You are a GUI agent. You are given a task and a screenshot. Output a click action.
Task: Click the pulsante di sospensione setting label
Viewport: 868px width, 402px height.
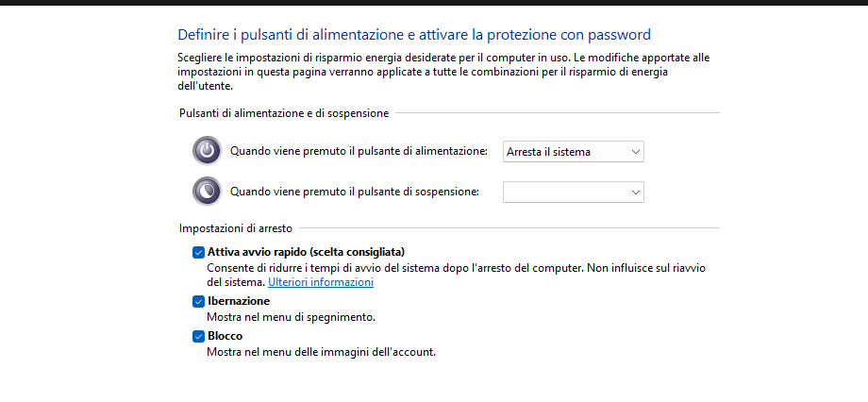tap(355, 192)
